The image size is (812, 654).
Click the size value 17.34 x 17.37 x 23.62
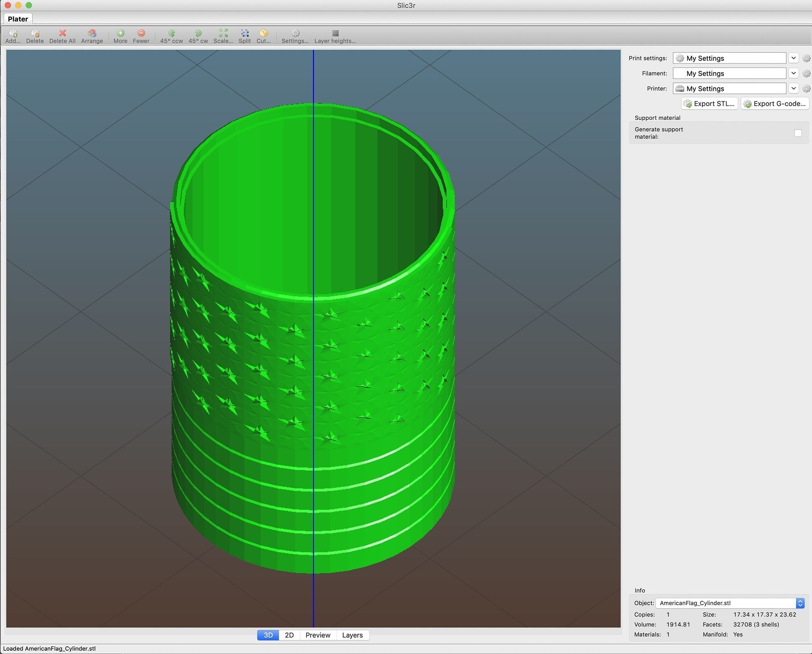click(x=764, y=615)
